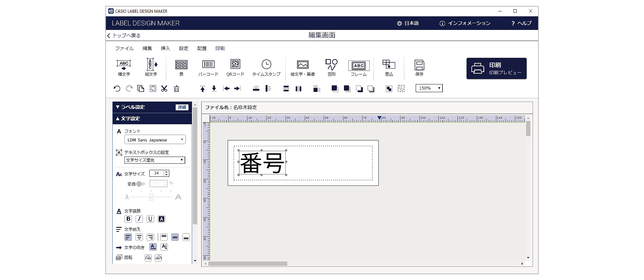Screen dimensions: 644x280
Task: Open the 挿入 menu
Action: 165,48
